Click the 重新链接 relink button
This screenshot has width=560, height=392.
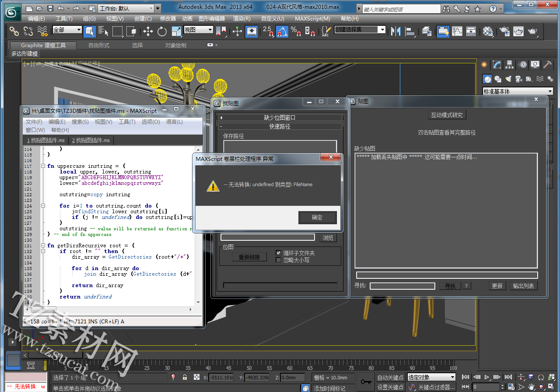tap(249, 257)
